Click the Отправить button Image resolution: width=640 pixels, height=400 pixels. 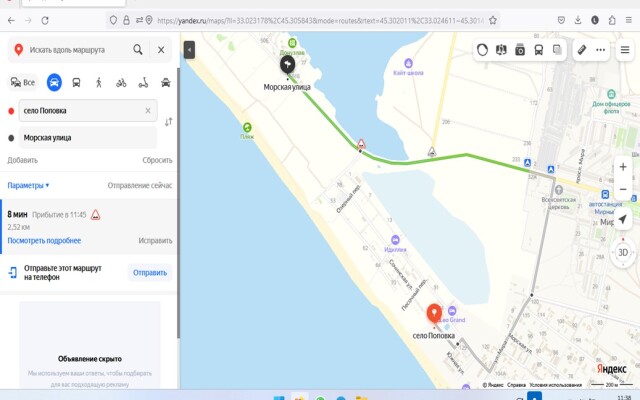click(150, 272)
